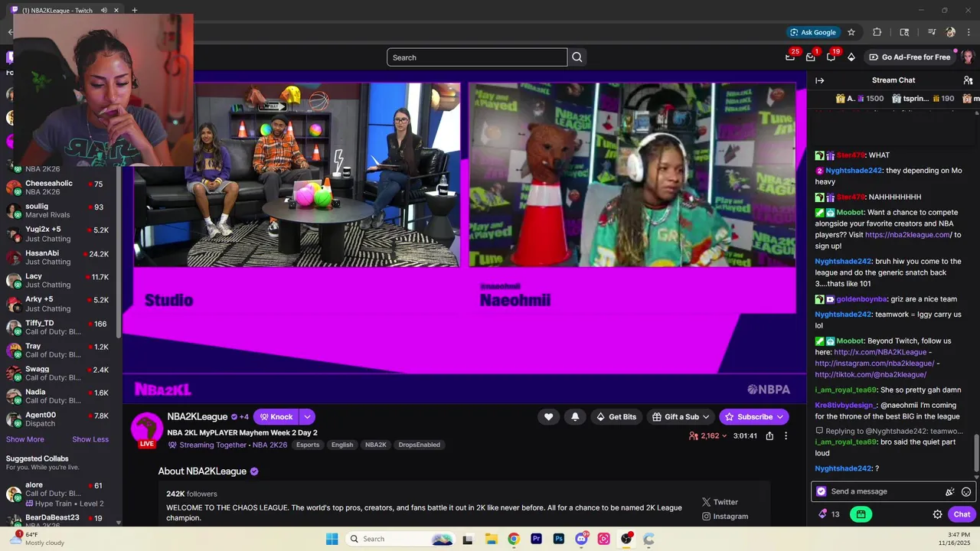This screenshot has width=980, height=551.
Task: Open whispers icon with 19 badge
Action: (x=831, y=57)
